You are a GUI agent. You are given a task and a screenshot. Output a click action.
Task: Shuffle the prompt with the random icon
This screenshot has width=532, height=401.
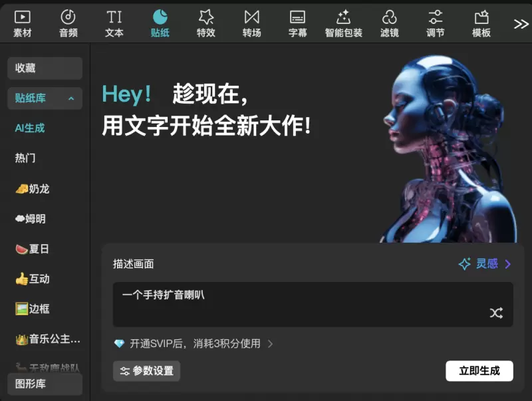coord(496,313)
